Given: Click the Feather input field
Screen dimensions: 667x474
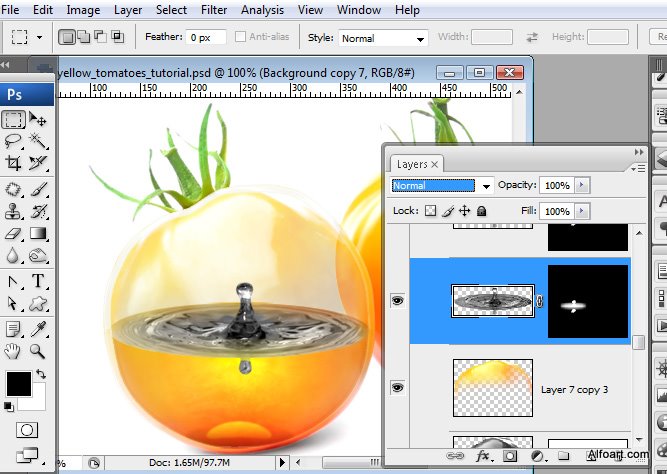Looking at the screenshot, I should click(x=204, y=38).
